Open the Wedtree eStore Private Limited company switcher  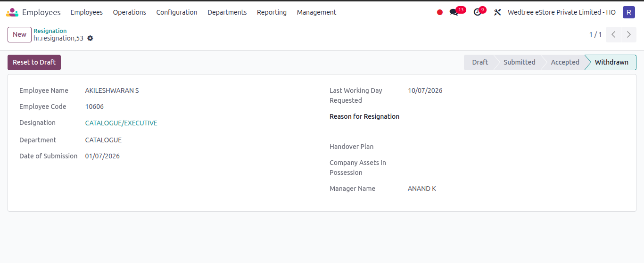(x=561, y=12)
